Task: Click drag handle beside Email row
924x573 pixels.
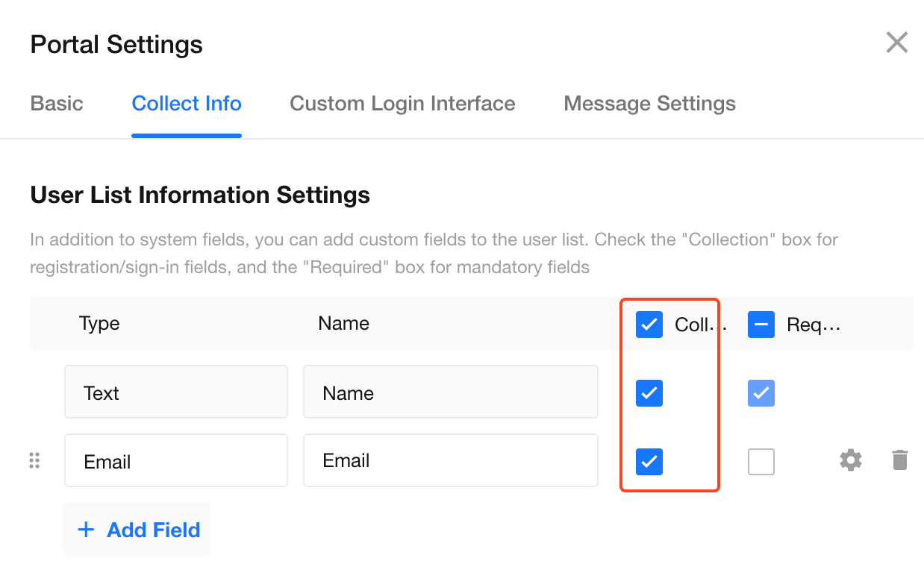Action: (x=34, y=460)
